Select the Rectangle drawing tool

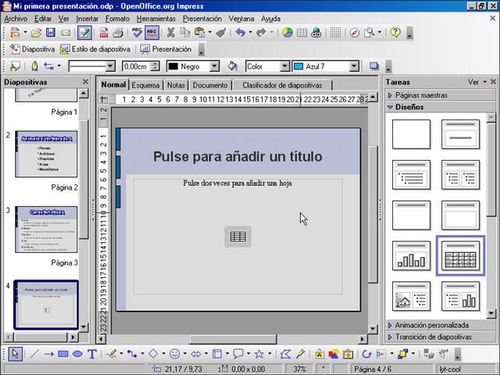tap(63, 354)
